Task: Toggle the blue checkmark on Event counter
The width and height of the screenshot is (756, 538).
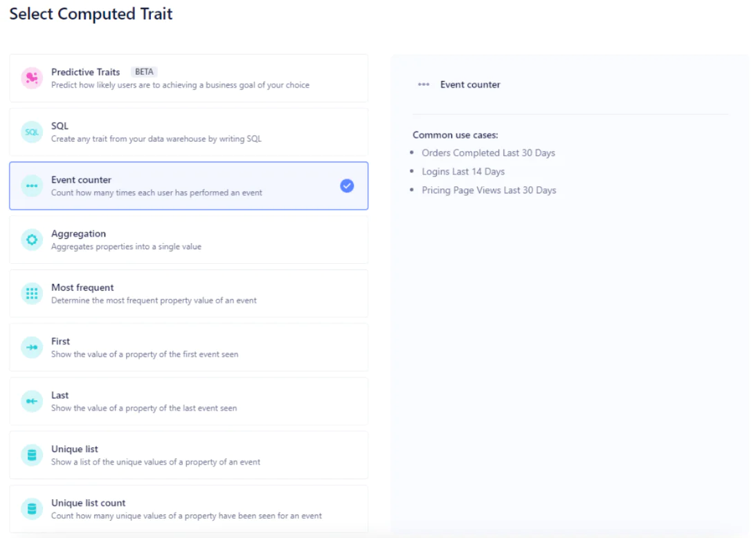Action: coord(347,186)
